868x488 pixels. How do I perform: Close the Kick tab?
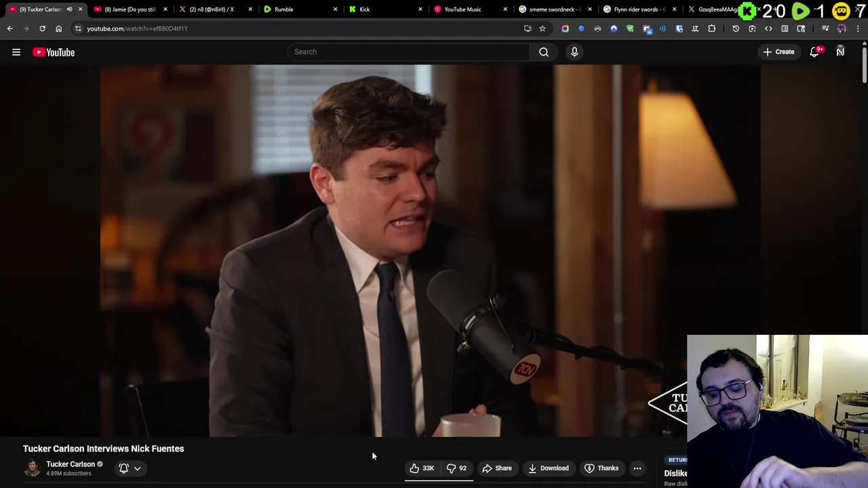tap(420, 9)
